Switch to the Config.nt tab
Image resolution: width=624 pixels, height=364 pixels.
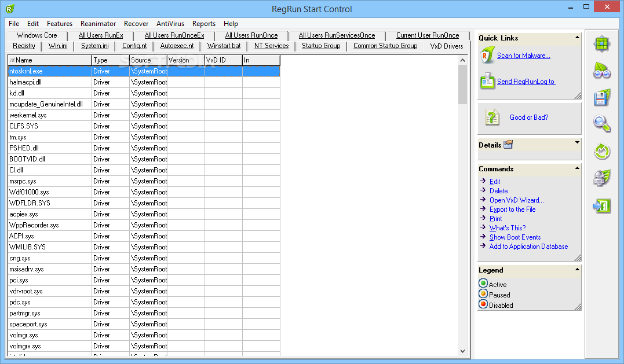click(x=134, y=46)
